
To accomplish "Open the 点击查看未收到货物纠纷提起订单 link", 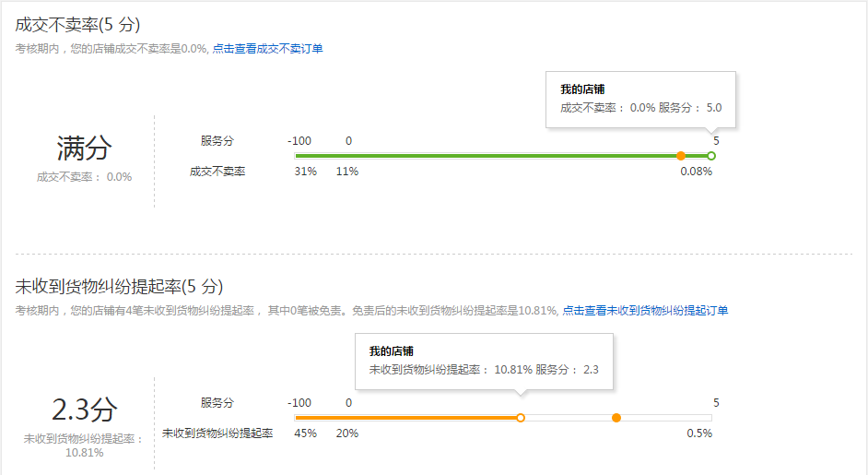I will [x=645, y=311].
